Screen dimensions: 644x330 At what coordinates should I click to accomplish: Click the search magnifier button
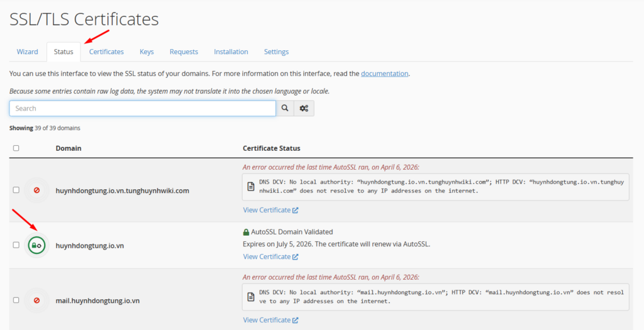(285, 108)
